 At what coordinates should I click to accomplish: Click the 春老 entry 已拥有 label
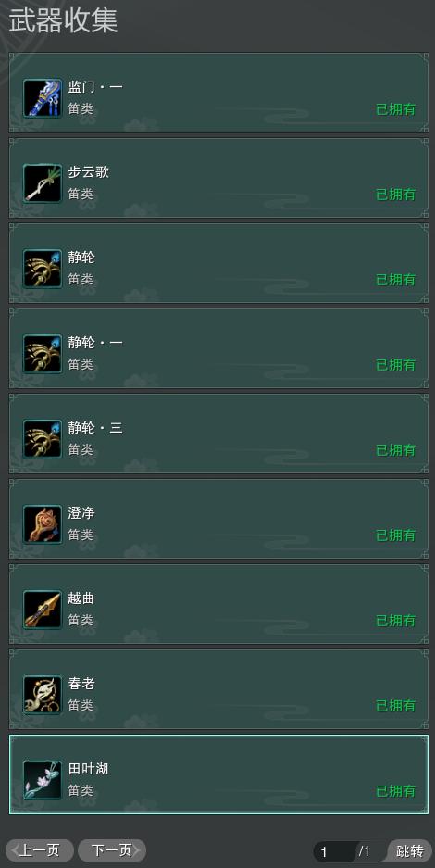point(396,706)
